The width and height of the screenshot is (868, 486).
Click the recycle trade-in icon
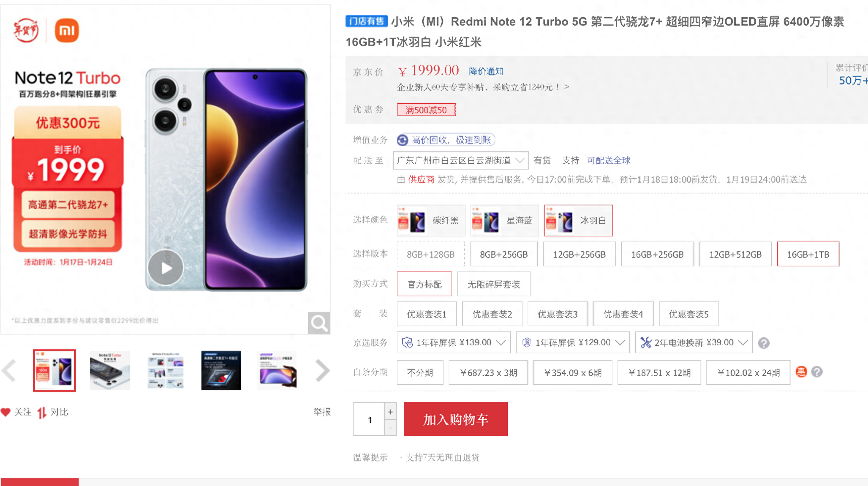(403, 140)
